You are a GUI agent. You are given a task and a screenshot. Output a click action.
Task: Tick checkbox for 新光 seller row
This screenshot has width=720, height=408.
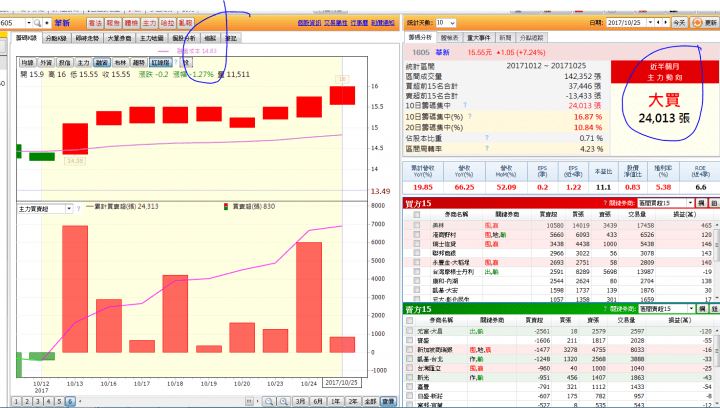tap(410, 377)
